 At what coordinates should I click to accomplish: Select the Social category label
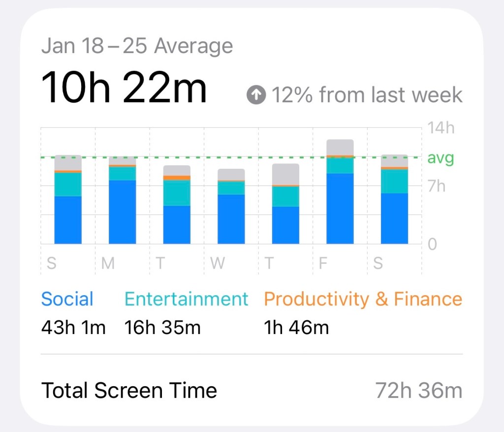[x=67, y=299]
